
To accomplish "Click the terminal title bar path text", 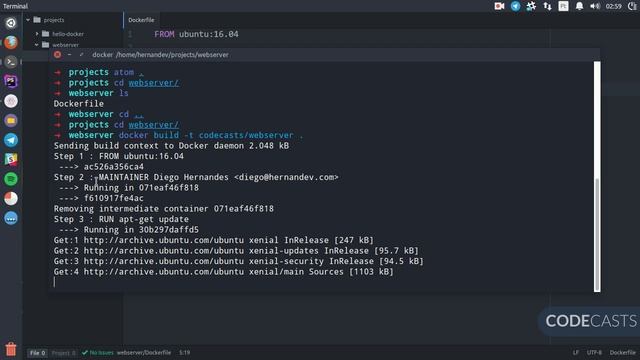I will tap(160, 55).
